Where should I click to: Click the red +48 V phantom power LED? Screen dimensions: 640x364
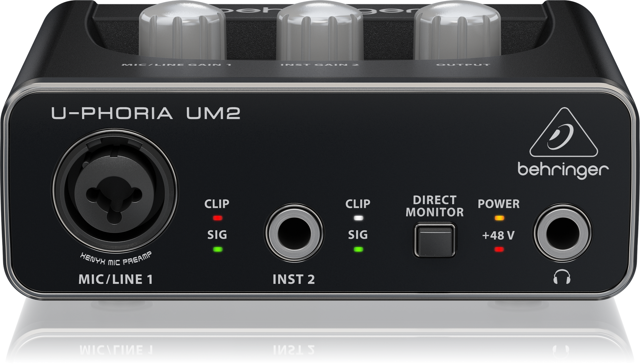499,249
